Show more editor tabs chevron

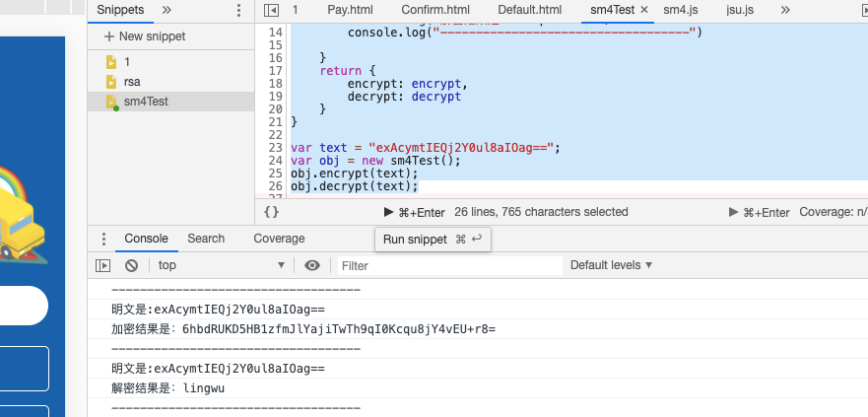785,10
